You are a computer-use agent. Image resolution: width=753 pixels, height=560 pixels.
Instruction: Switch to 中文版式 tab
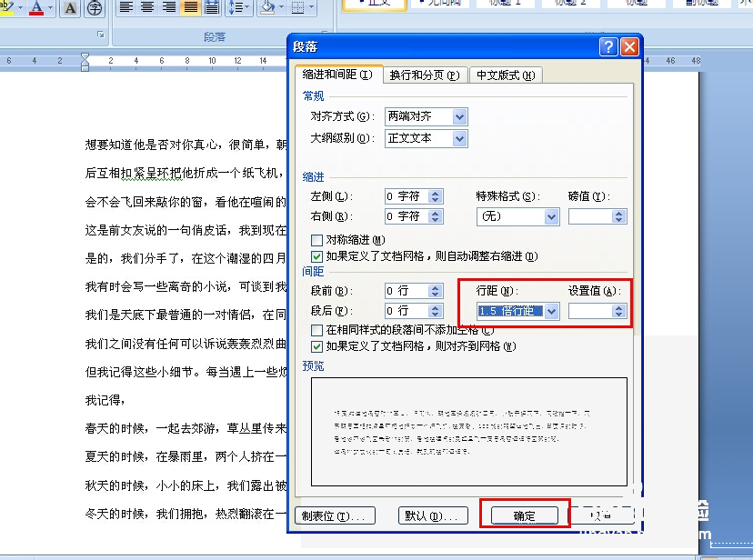click(x=506, y=75)
